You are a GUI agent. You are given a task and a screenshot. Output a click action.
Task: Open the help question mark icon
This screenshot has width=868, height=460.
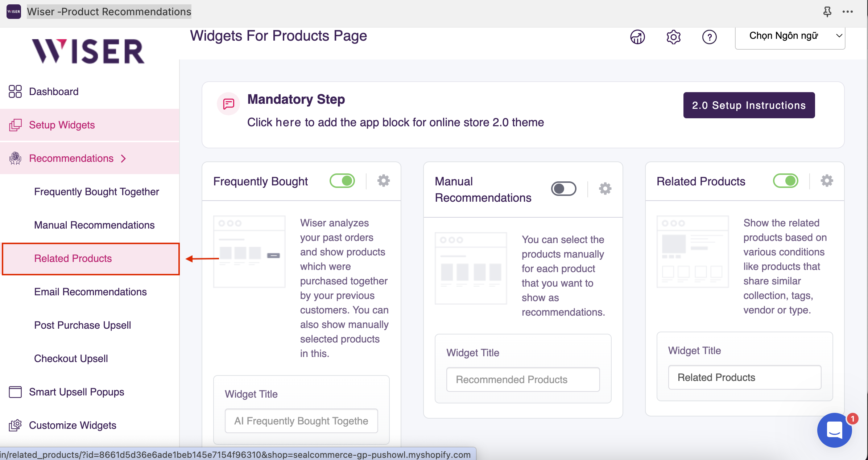pos(709,37)
